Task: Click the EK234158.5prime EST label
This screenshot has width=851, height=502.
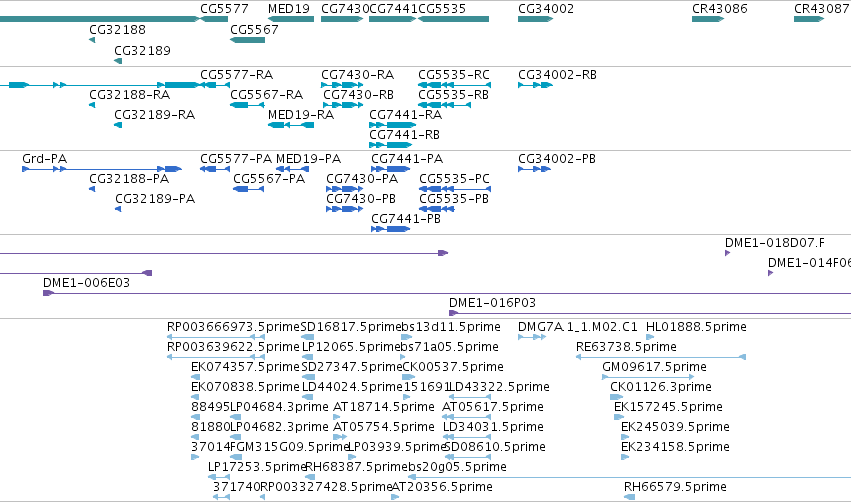Action: coord(675,448)
